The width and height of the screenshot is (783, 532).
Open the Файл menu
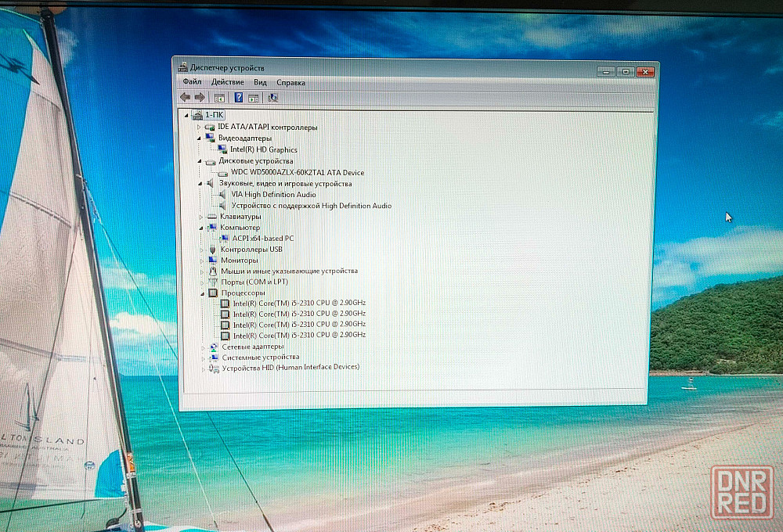click(x=192, y=82)
